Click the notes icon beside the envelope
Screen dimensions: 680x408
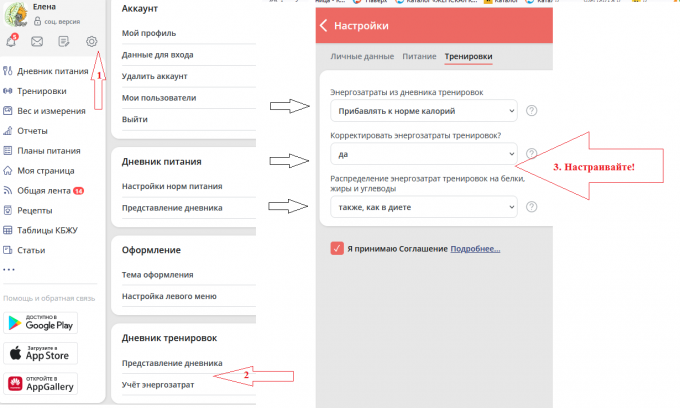click(65, 42)
